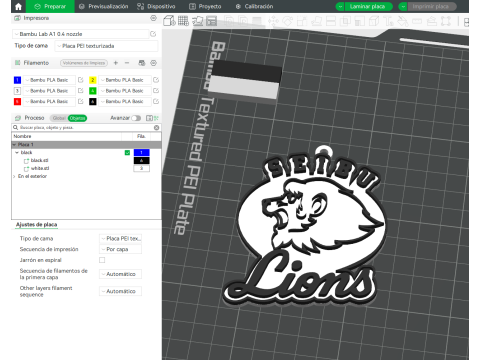Open the Bambu Lab A1 0.4 nozzle dropdown
Screen dimensions: 480x360
coord(81,34)
